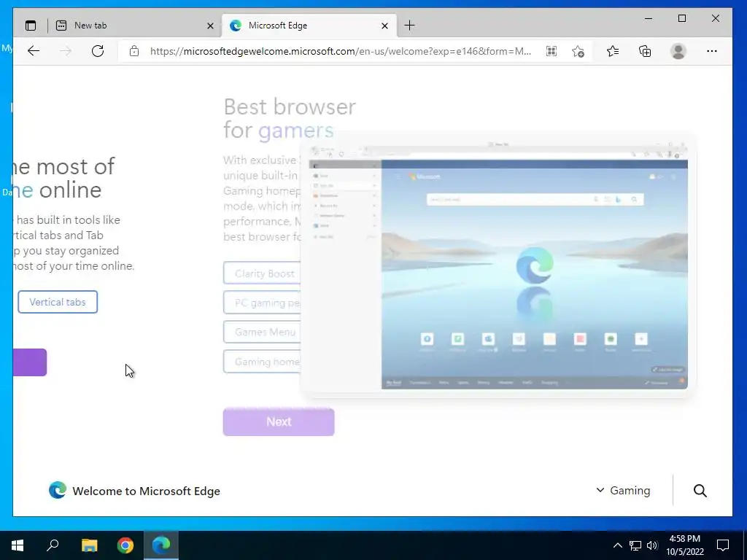Choose the Games Menu option
The width and height of the screenshot is (747, 560).
click(x=262, y=332)
